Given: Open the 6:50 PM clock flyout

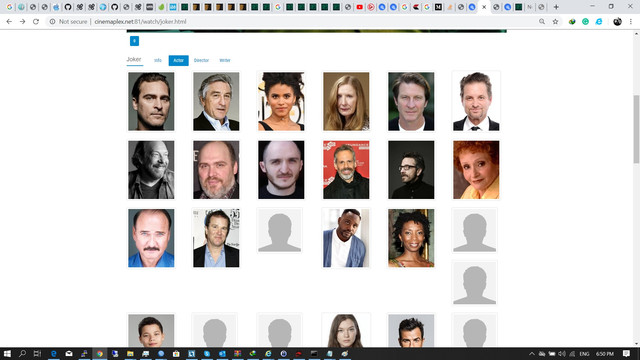Looking at the screenshot, I should 605,354.
